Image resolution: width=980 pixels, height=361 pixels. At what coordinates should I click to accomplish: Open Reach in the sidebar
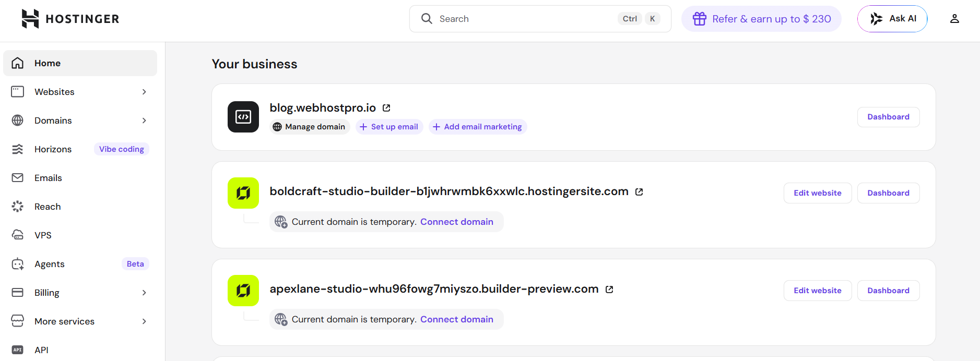(80, 207)
